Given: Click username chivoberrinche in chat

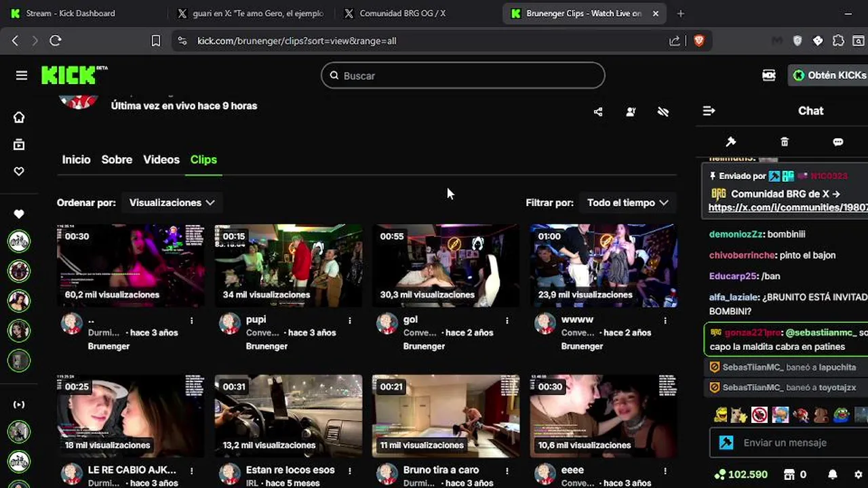Looking at the screenshot, I should pyautogui.click(x=742, y=255).
